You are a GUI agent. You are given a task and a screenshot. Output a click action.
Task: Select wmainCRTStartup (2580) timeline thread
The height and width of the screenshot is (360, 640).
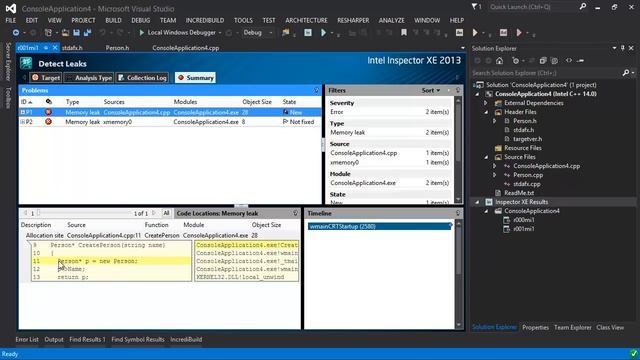(380, 226)
